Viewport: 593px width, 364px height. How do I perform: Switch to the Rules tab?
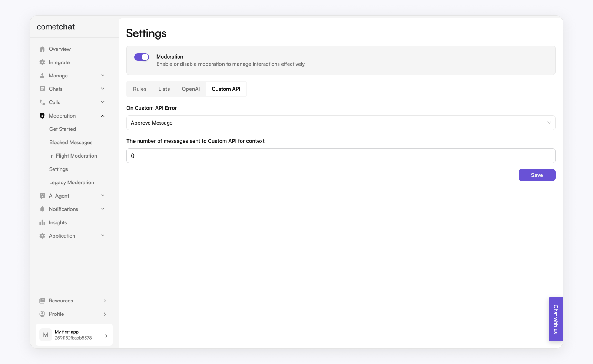click(140, 89)
